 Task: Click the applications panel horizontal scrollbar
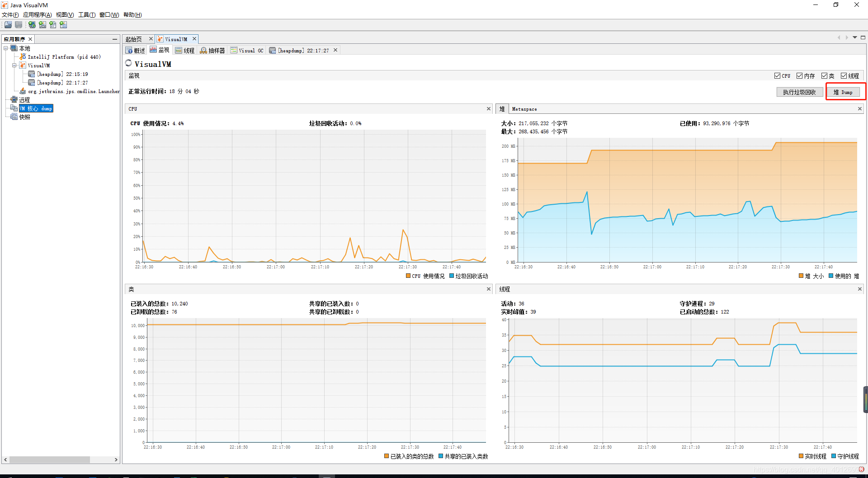click(x=50, y=459)
